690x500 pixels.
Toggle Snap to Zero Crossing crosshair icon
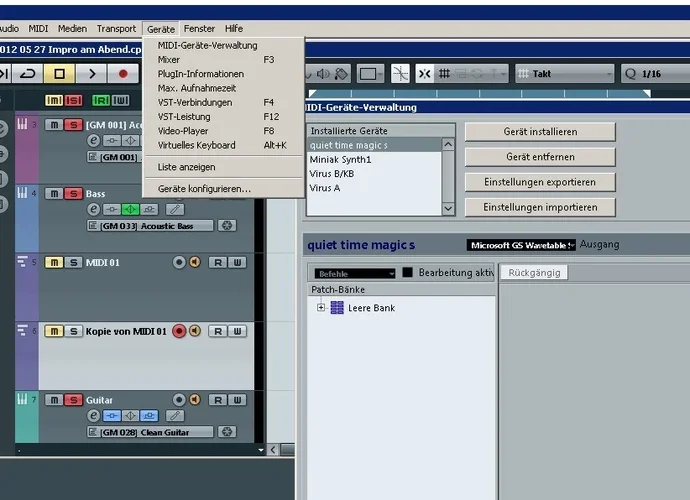coord(400,74)
